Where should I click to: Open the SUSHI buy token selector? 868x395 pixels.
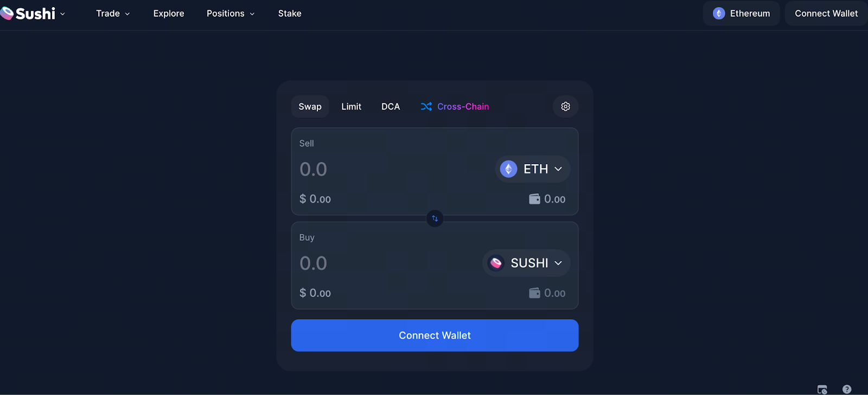(x=526, y=263)
